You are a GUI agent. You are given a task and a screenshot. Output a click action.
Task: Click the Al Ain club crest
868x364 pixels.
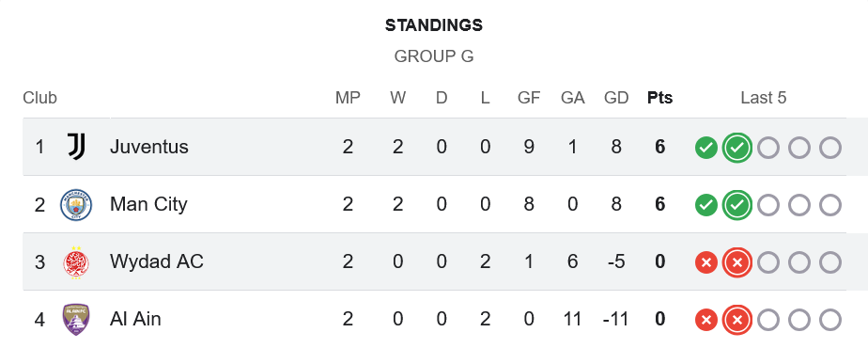click(x=76, y=320)
